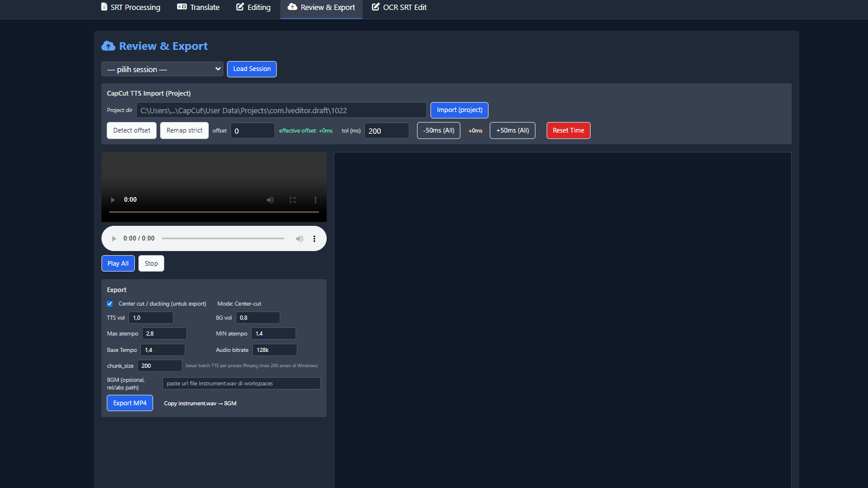Click the Play All button
868x488 pixels.
point(118,263)
